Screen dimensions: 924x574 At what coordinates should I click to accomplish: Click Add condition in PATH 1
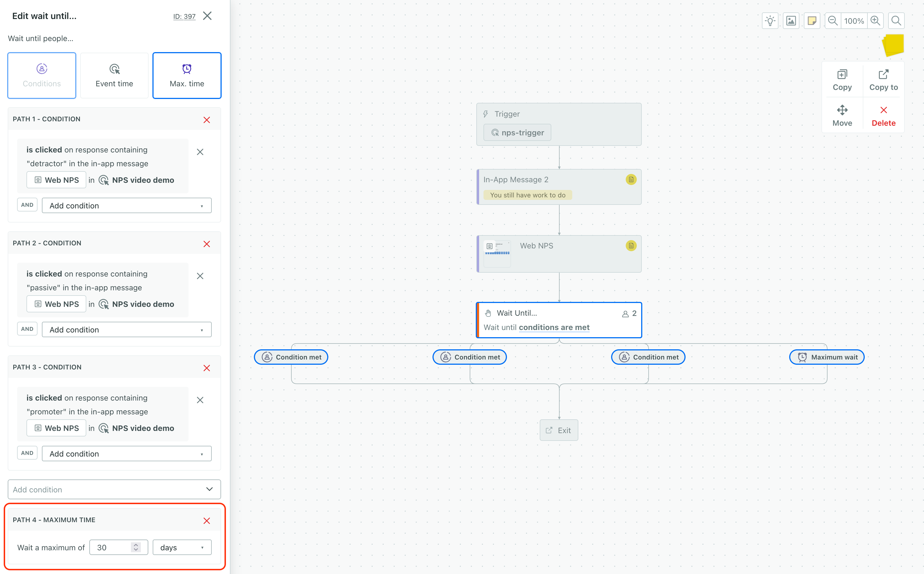point(126,205)
